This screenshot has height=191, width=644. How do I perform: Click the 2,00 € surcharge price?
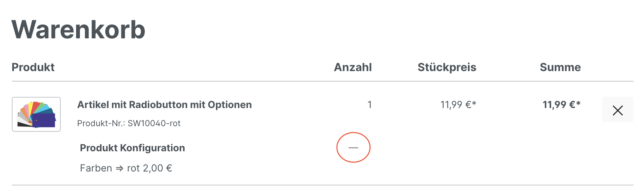pos(157,168)
